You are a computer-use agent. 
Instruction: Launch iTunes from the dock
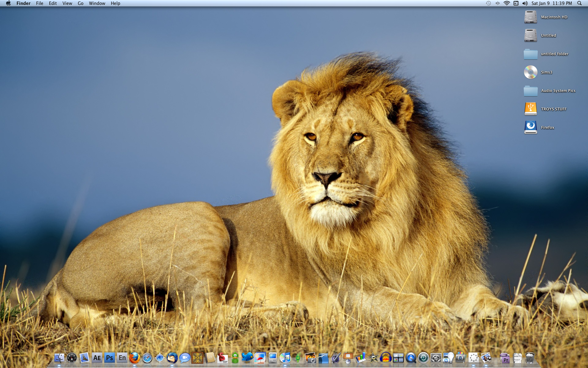click(285, 358)
